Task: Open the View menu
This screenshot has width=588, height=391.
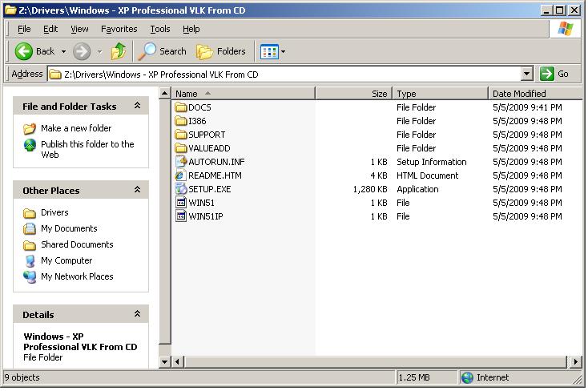Action: 79,29
